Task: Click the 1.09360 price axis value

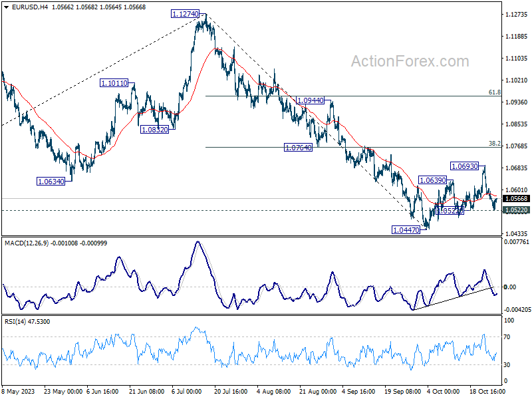Action: click(517, 102)
